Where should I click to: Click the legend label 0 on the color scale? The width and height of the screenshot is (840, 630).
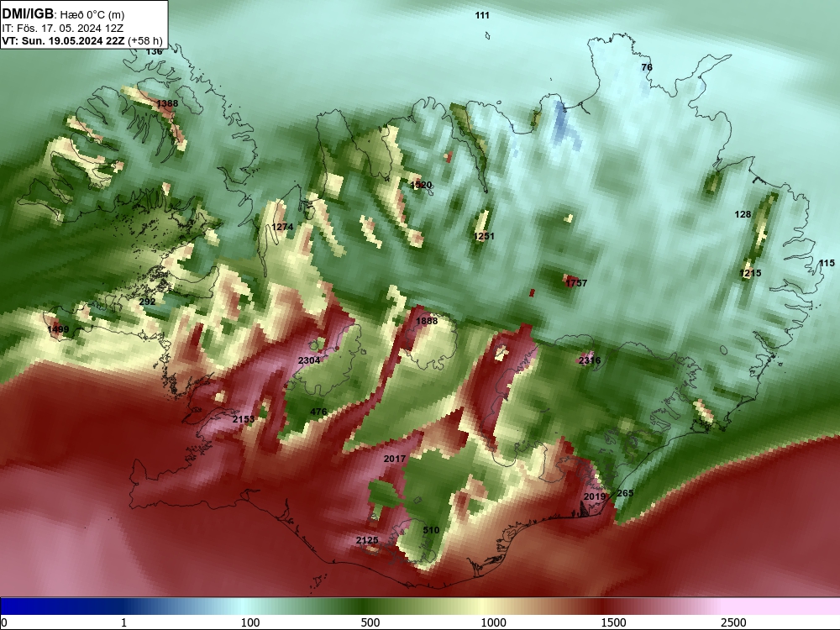[x=4, y=622]
